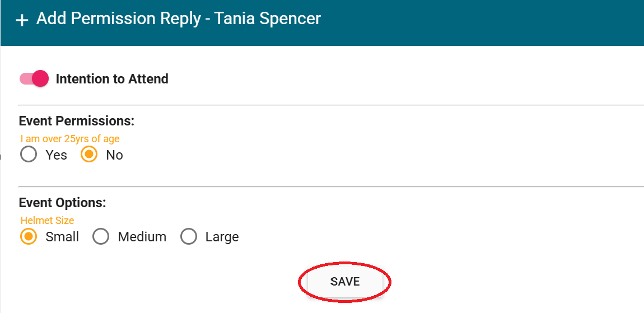Image resolution: width=644 pixels, height=313 pixels.
Task: Click the 'I am over 25yrs of age' label
Action: pyautogui.click(x=70, y=139)
